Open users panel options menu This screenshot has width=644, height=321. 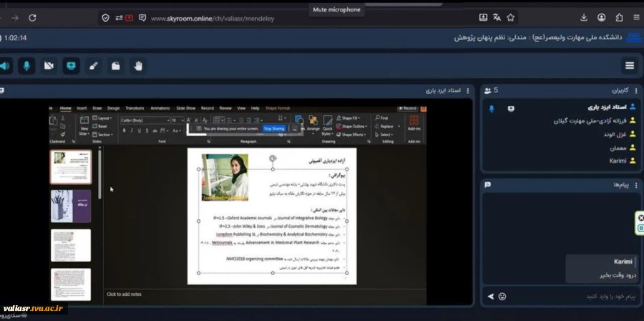[636, 90]
